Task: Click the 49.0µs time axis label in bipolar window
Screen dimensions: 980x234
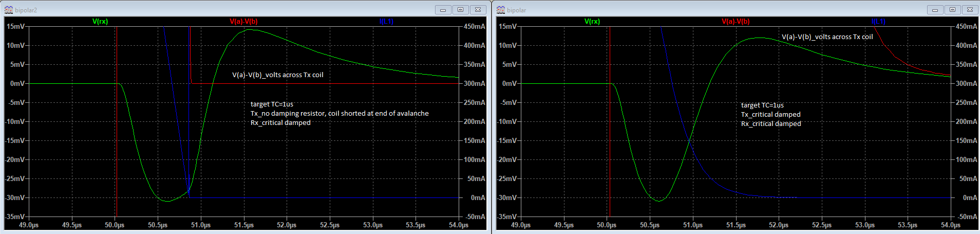Action: click(x=521, y=225)
